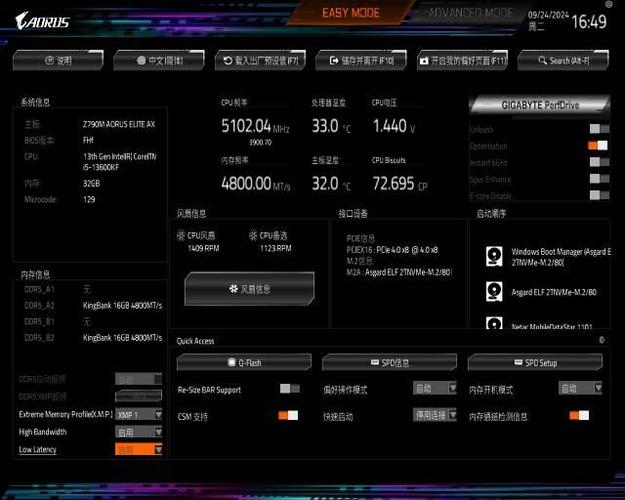The image size is (625, 500).
Task: Click the Z790M AORUS ELITE AX motherboard name
Action: pos(119,124)
